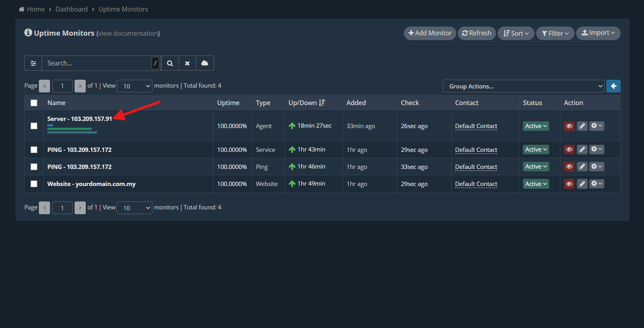Open the Group Actions dropdown

pos(523,86)
